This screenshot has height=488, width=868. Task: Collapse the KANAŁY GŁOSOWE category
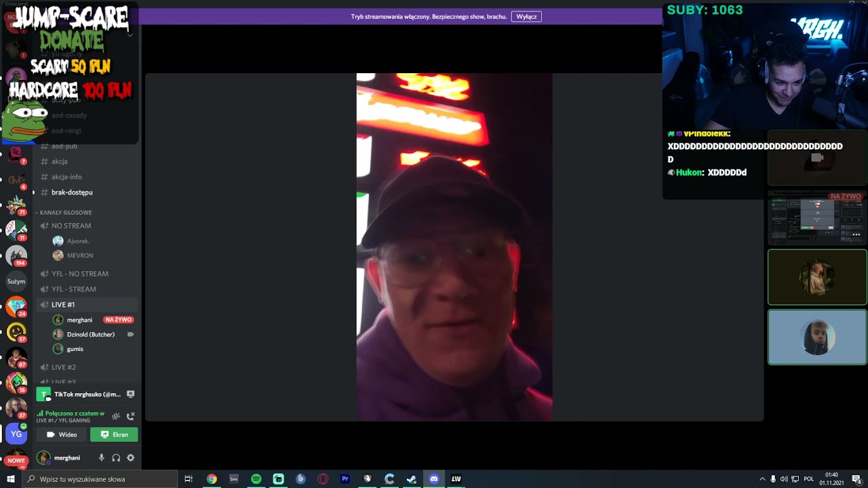(x=65, y=212)
